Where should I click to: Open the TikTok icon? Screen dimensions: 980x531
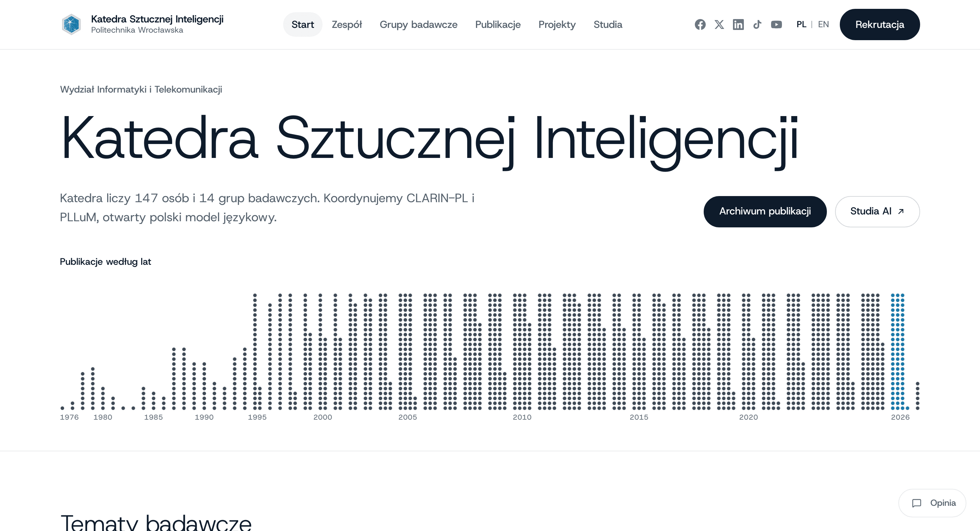pyautogui.click(x=757, y=25)
